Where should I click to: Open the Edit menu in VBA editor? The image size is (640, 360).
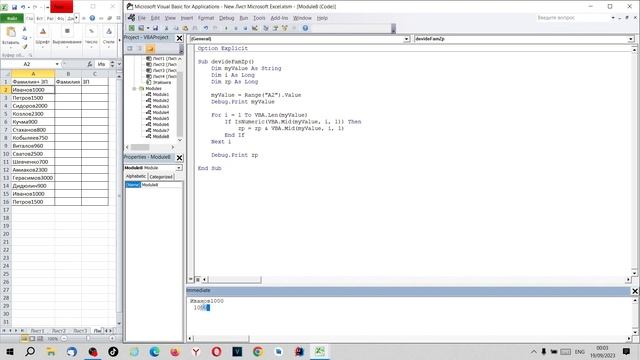[155, 18]
